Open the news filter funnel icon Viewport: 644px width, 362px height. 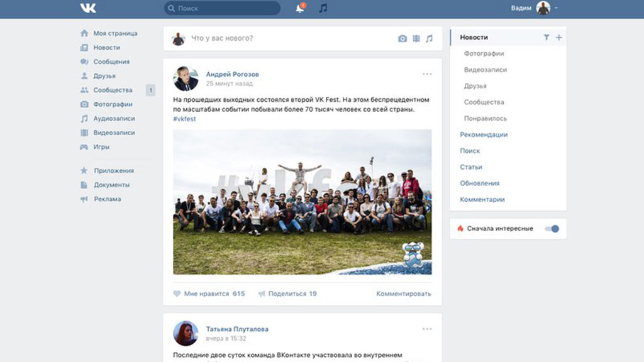(x=546, y=38)
